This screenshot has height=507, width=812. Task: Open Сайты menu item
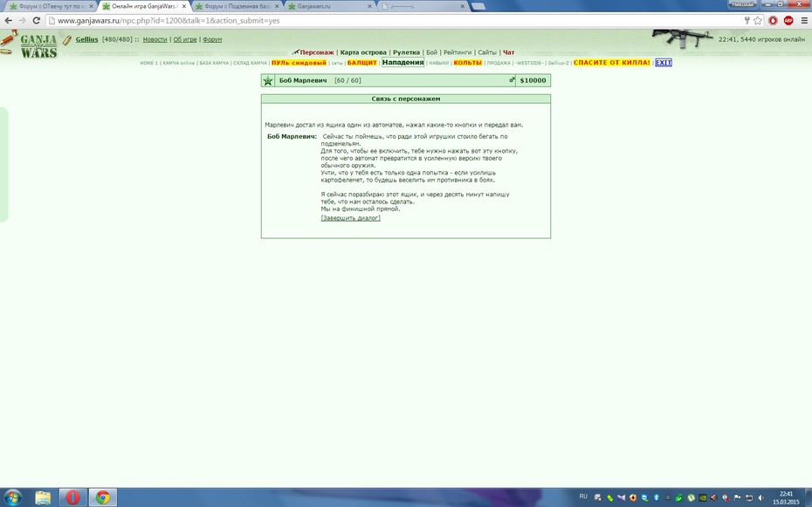coord(487,52)
